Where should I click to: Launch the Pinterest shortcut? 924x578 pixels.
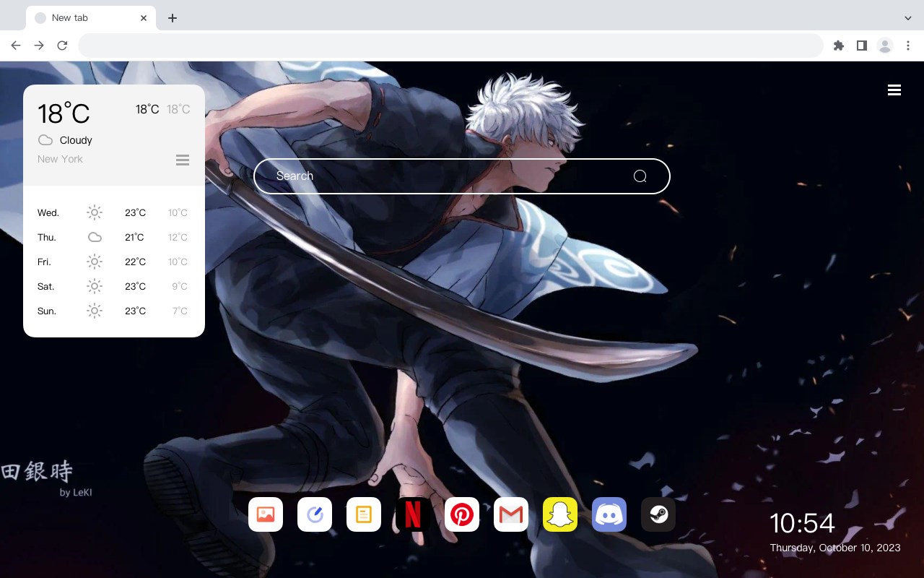pyautogui.click(x=462, y=514)
